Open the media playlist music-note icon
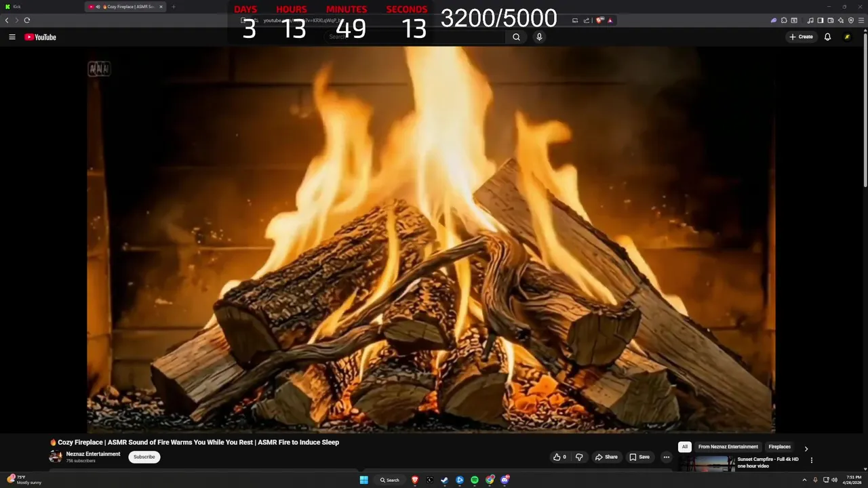The image size is (868, 488). (x=810, y=20)
